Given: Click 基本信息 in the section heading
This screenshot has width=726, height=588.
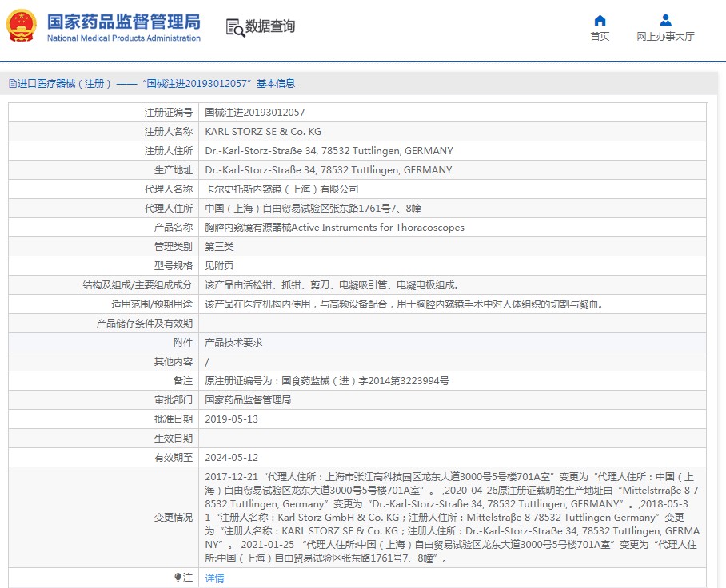Looking at the screenshot, I should coord(275,84).
